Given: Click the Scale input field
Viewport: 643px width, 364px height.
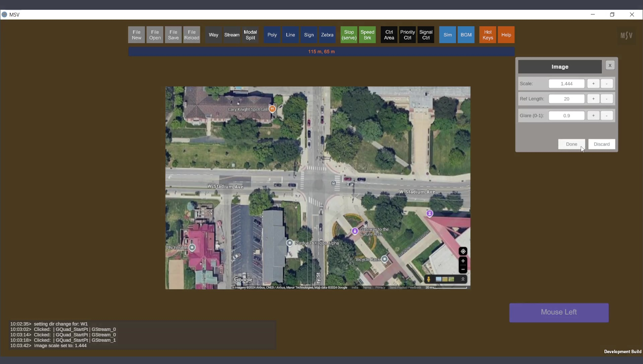Looking at the screenshot, I should (566, 84).
